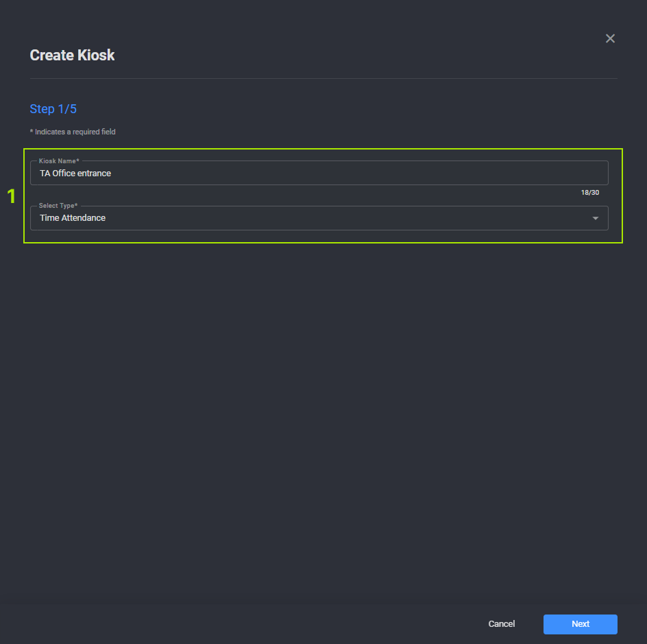This screenshot has height=644, width=647.
Task: Click the green number 1 annotation
Action: point(11,197)
